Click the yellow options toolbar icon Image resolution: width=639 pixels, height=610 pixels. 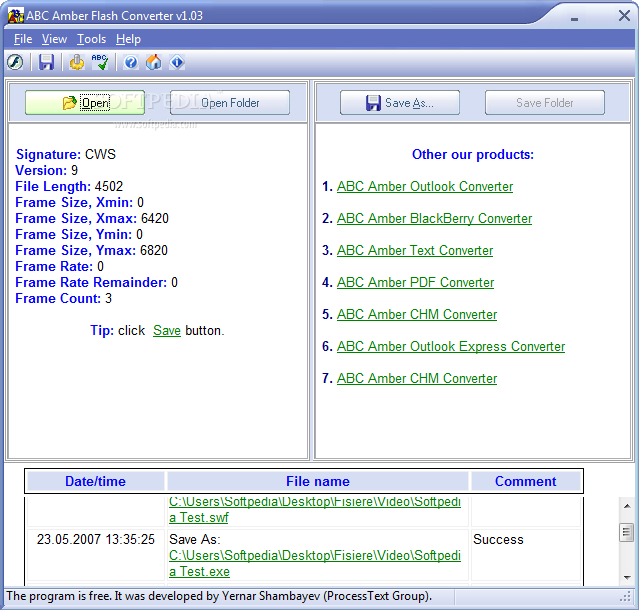pos(77,62)
